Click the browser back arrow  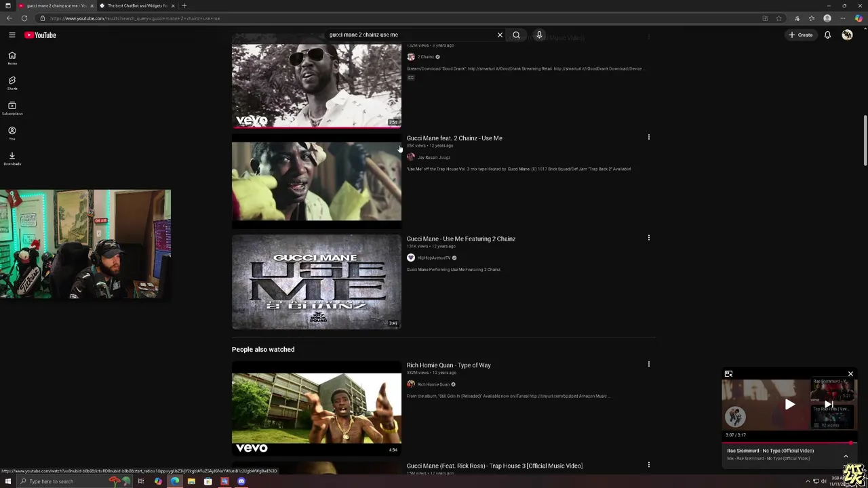[x=8, y=18]
